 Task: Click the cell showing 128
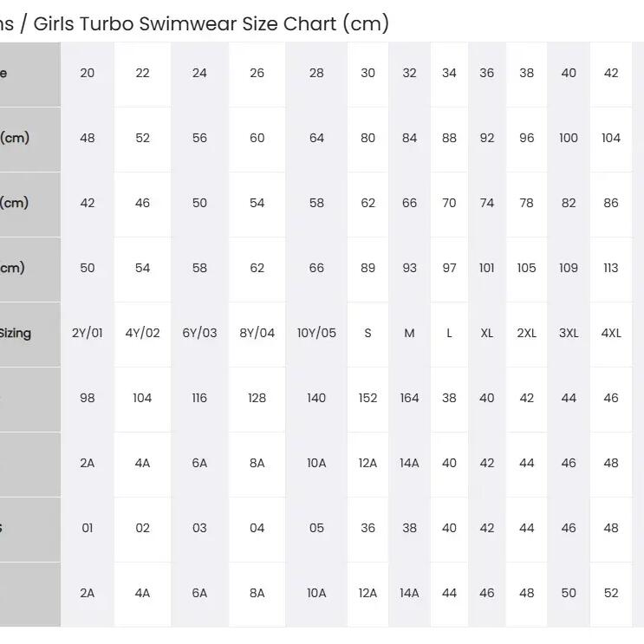[257, 400]
